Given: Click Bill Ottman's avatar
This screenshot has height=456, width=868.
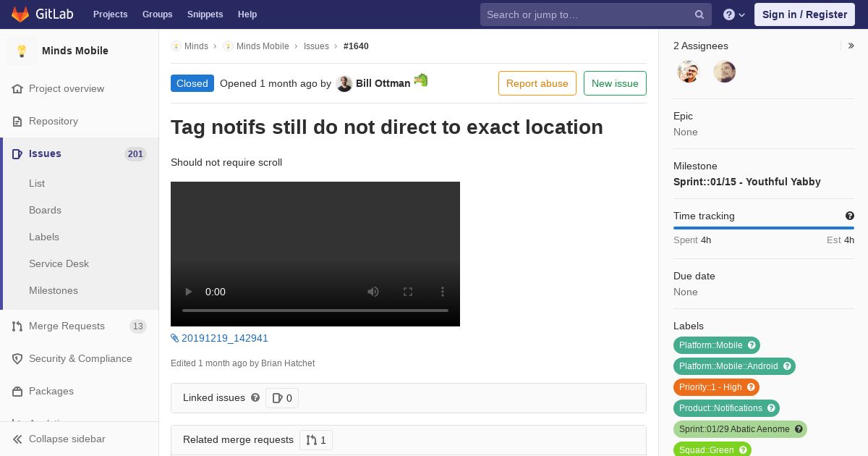Looking at the screenshot, I should [344, 83].
